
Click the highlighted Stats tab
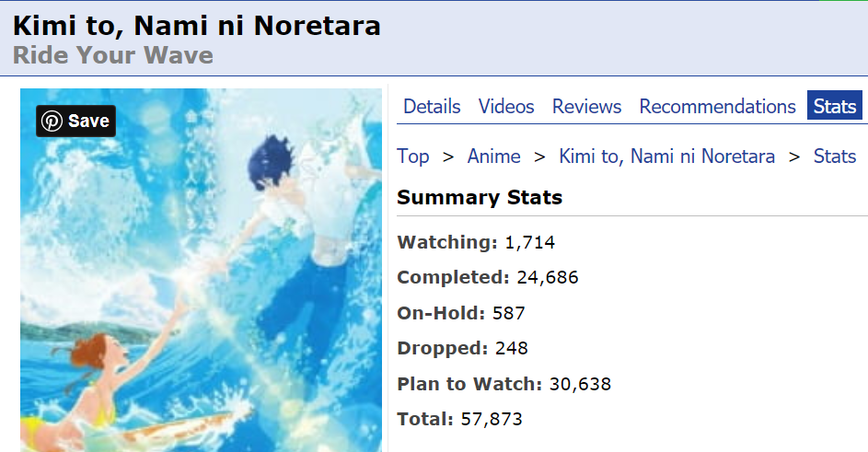pyautogui.click(x=835, y=107)
